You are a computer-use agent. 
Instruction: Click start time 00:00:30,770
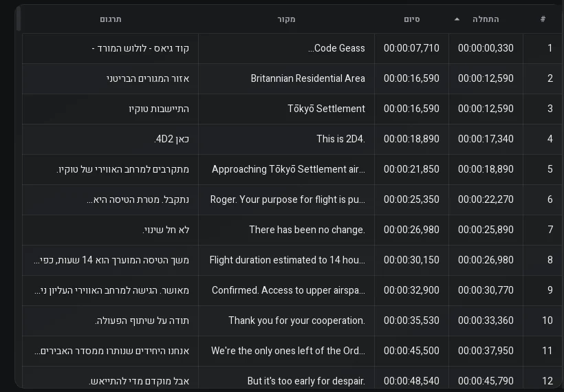tap(486, 290)
